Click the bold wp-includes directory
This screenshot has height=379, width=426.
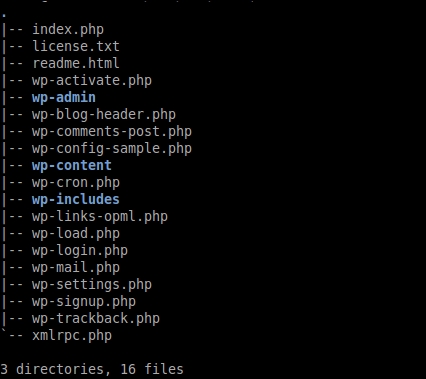point(76,200)
